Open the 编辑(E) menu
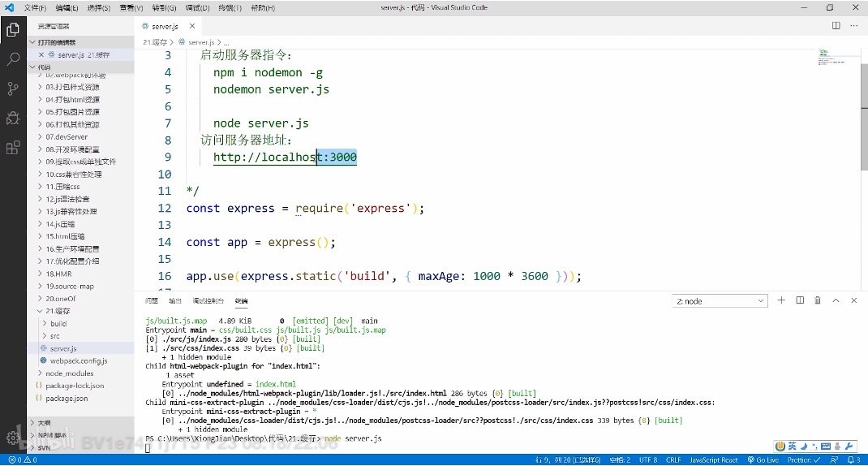 [67, 8]
